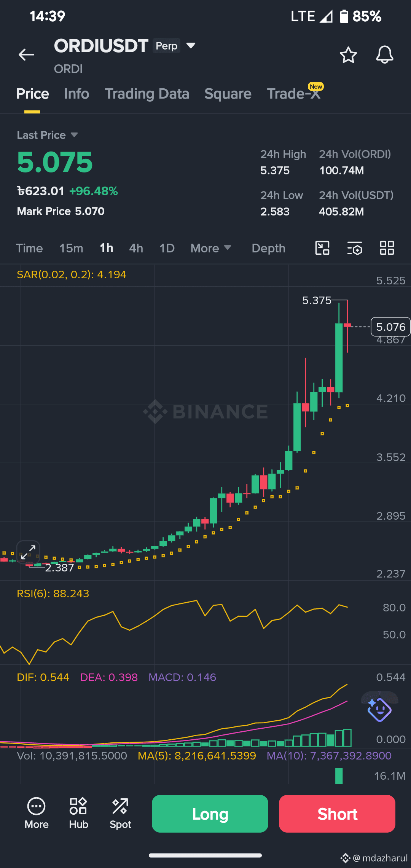Tap the MACD: 0.146 label

(x=182, y=677)
